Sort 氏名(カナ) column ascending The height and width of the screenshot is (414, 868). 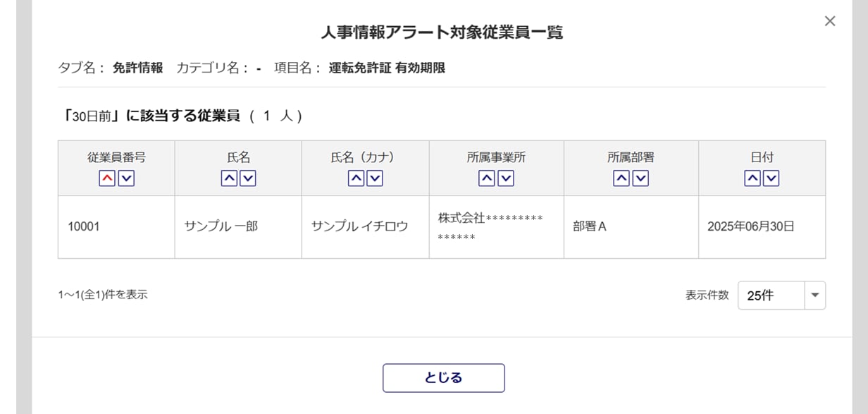356,179
